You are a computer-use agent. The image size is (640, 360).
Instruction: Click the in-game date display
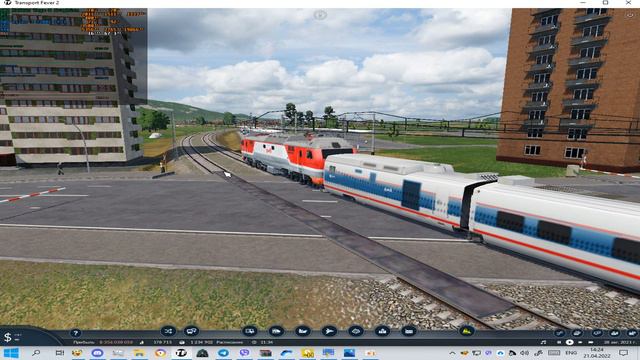coord(619,342)
